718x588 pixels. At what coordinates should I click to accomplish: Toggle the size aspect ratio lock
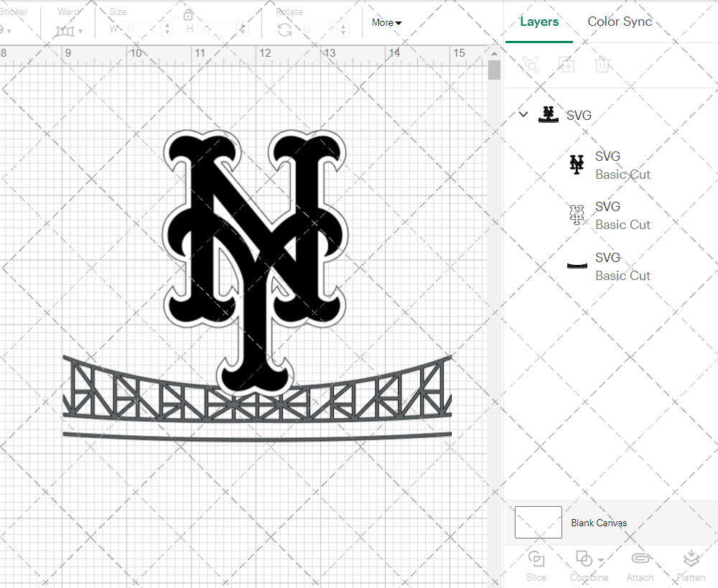coord(188,15)
